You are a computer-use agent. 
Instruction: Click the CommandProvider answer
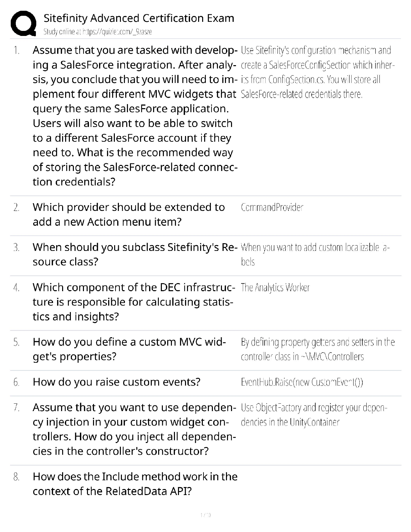tap(272, 208)
